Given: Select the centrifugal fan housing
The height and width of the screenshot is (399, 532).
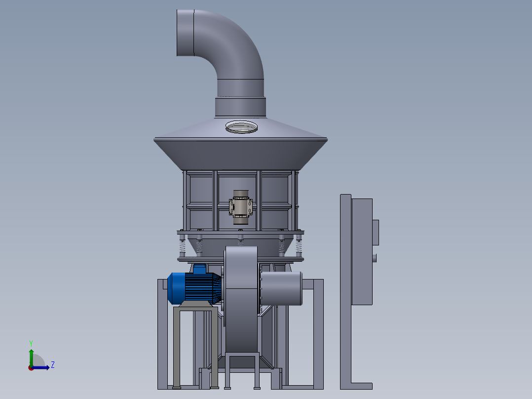Looking at the screenshot, I should 241,299.
